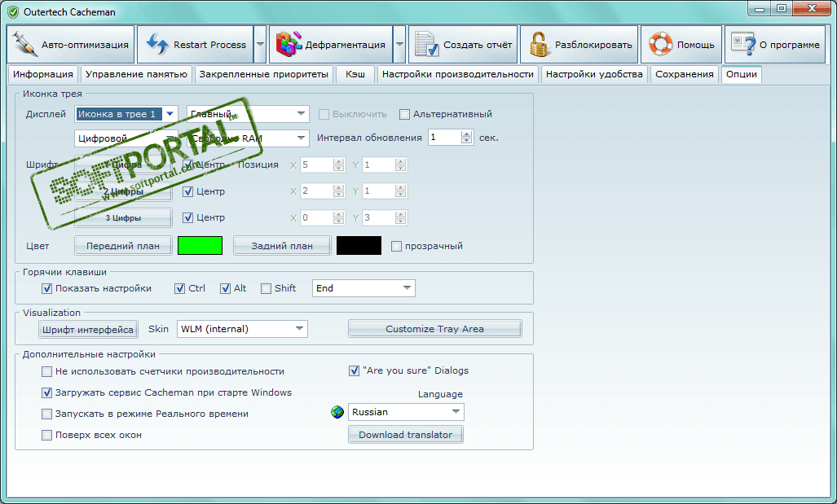
Task: Click the Передний план button
Action: (x=123, y=246)
